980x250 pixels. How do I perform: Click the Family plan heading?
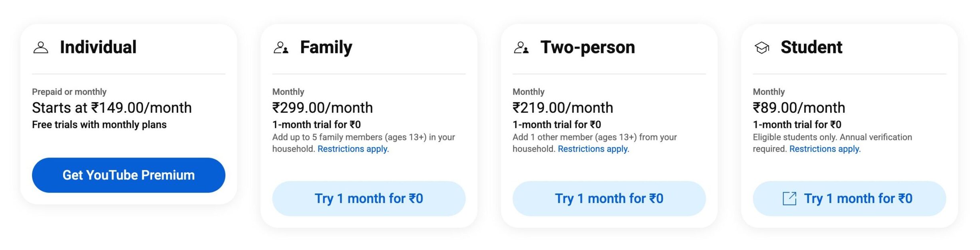[x=326, y=47]
